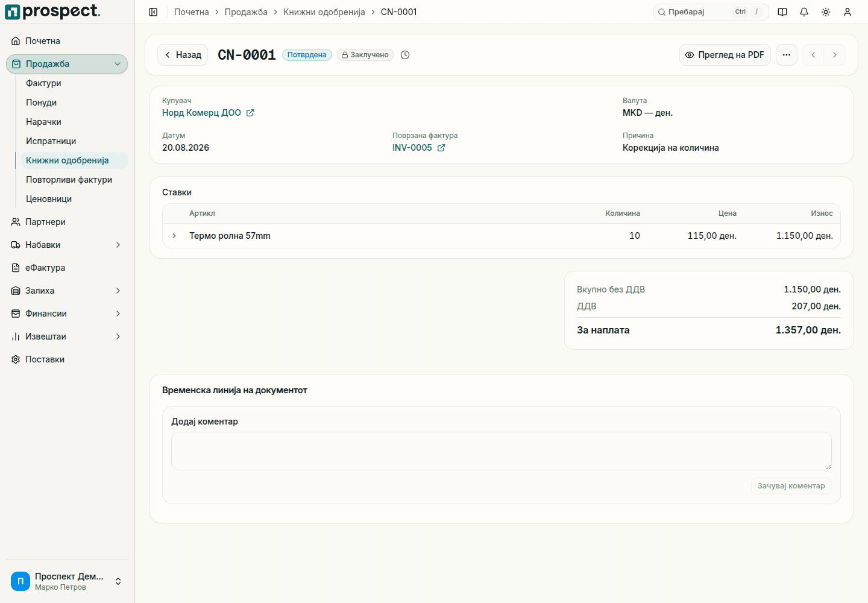This screenshot has height=603, width=868.
Task: Expand the Залиха menu section
Action: click(118, 291)
